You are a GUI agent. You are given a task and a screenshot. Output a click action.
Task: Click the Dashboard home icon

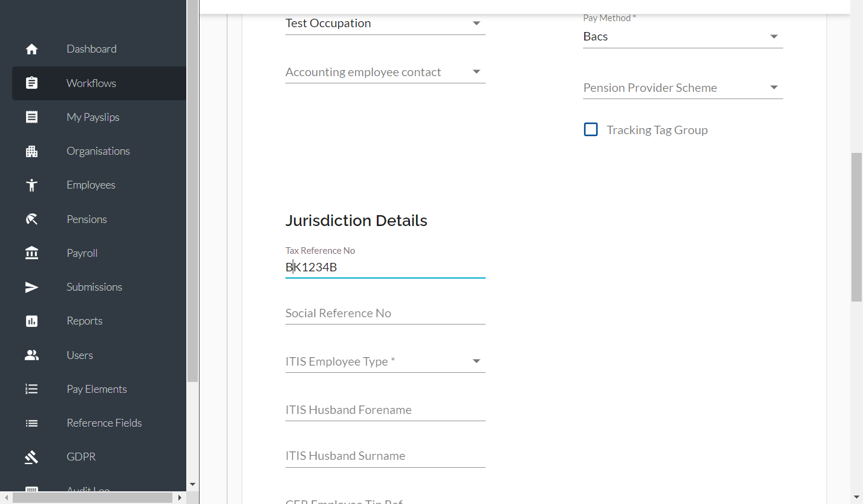pos(32,50)
